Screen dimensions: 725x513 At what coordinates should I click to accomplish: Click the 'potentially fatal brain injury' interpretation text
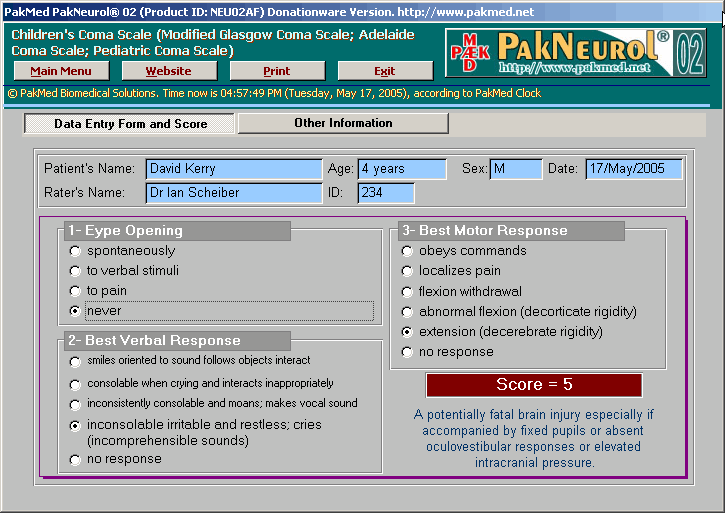(x=534, y=438)
